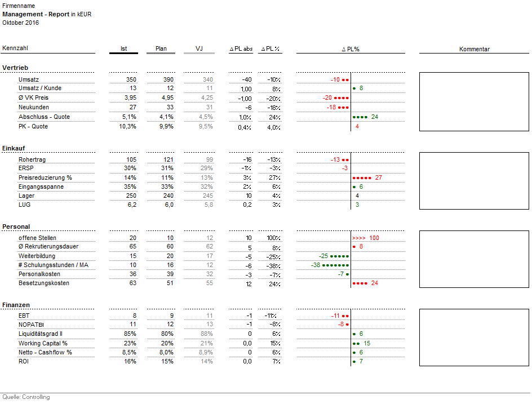
Task: Select the Vertrieb section heading
Action: tap(15, 68)
